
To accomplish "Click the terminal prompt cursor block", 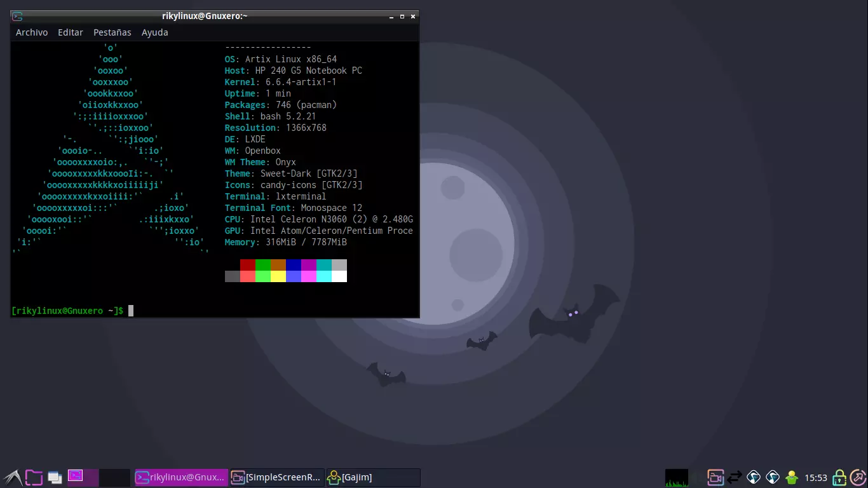I will coord(131,311).
